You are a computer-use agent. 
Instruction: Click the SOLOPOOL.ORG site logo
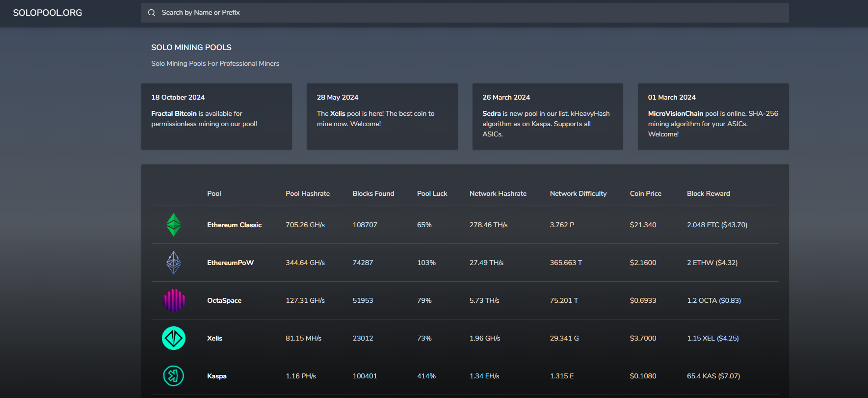[48, 13]
